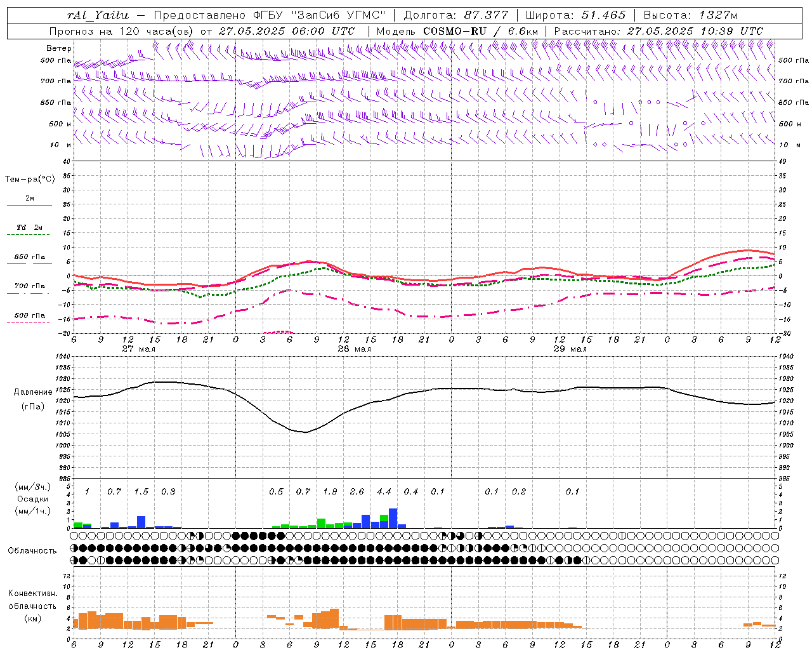
Task: Click the 500 гПа entry in the temperature legend
Action: [30, 315]
